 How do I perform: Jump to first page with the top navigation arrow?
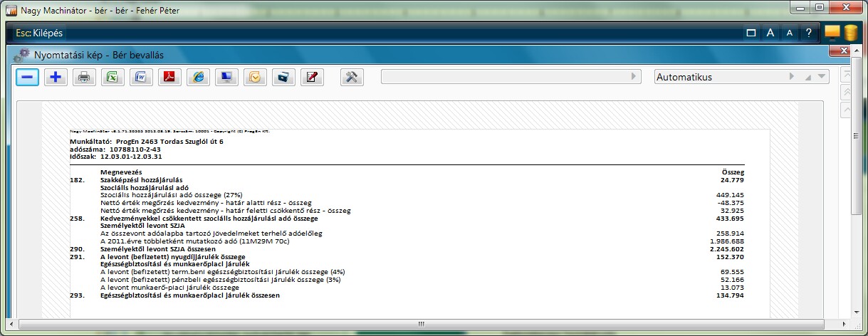tap(847, 74)
